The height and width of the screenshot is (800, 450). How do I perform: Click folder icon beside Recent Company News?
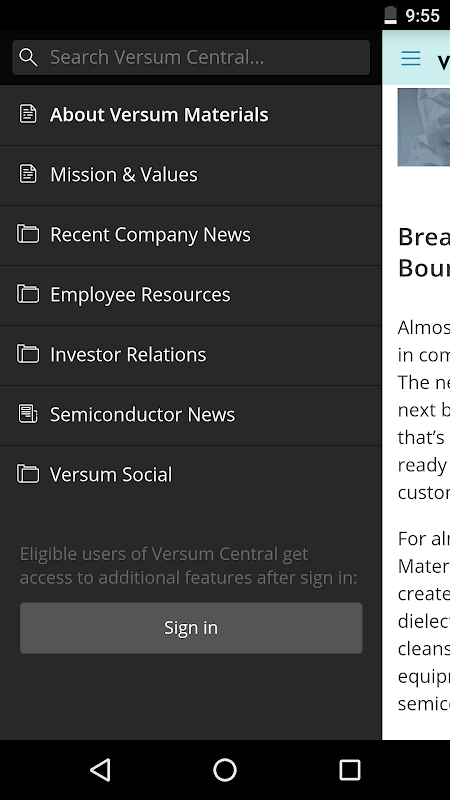(x=28, y=234)
